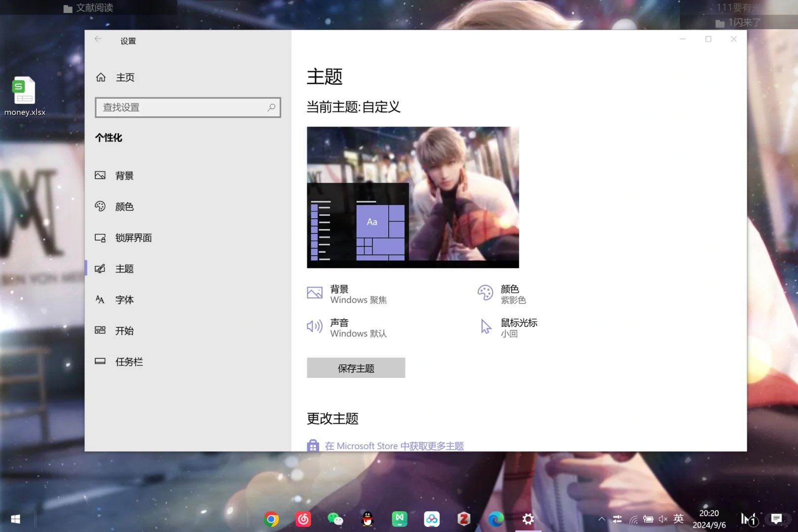Select 主题 (Themes) in the sidebar
The image size is (798, 532).
coord(125,268)
